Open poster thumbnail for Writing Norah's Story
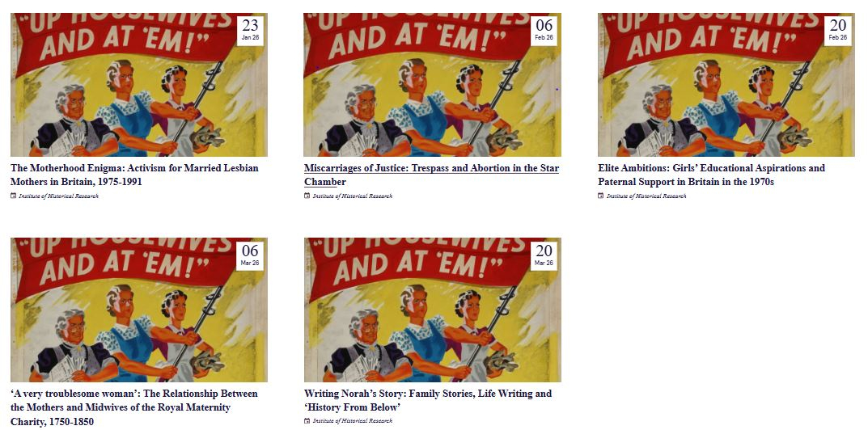This screenshot has height=430, width=868. [x=432, y=310]
